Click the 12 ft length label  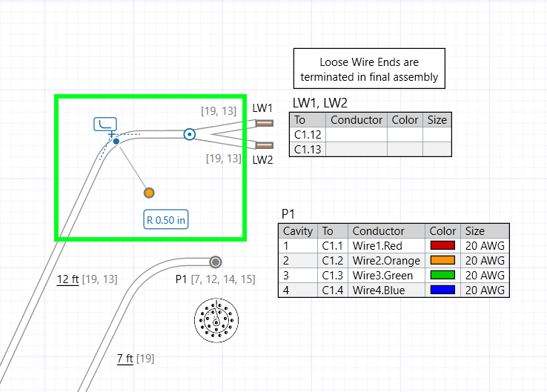tap(67, 279)
